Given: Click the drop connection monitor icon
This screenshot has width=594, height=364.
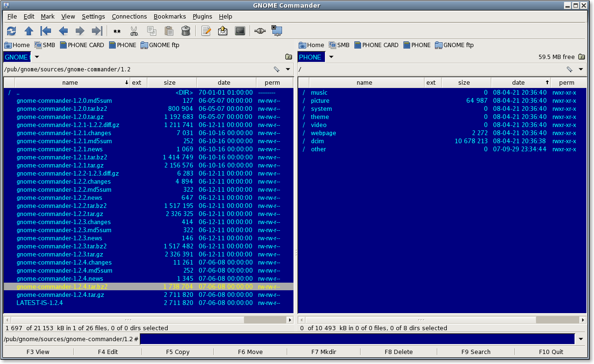Looking at the screenshot, I should [277, 30].
